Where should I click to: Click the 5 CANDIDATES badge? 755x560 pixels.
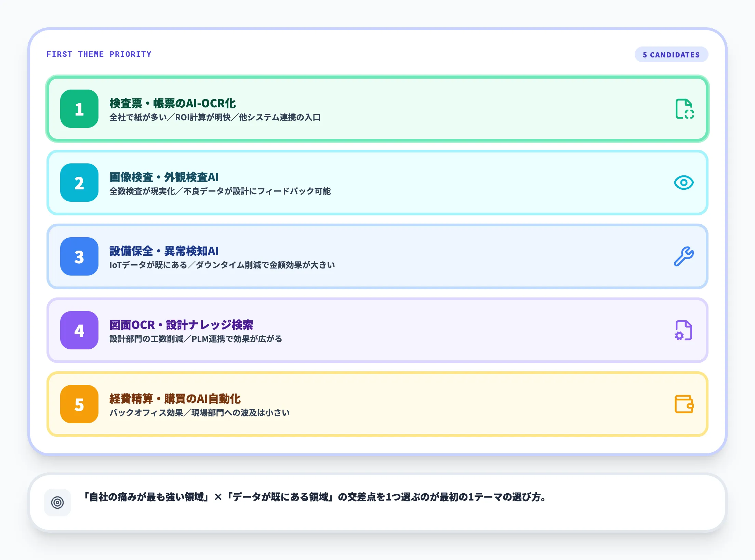671,54
